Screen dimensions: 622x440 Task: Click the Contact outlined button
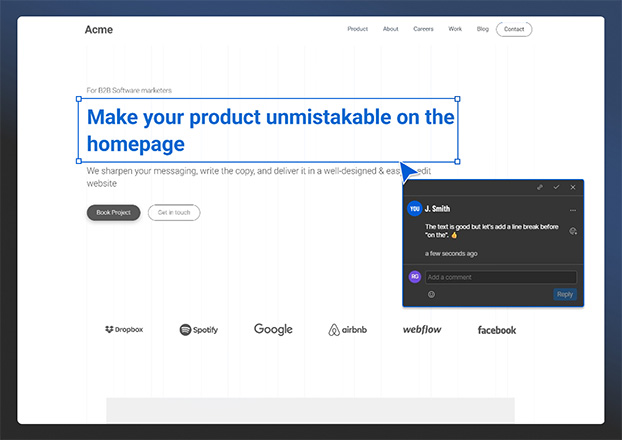coord(514,29)
